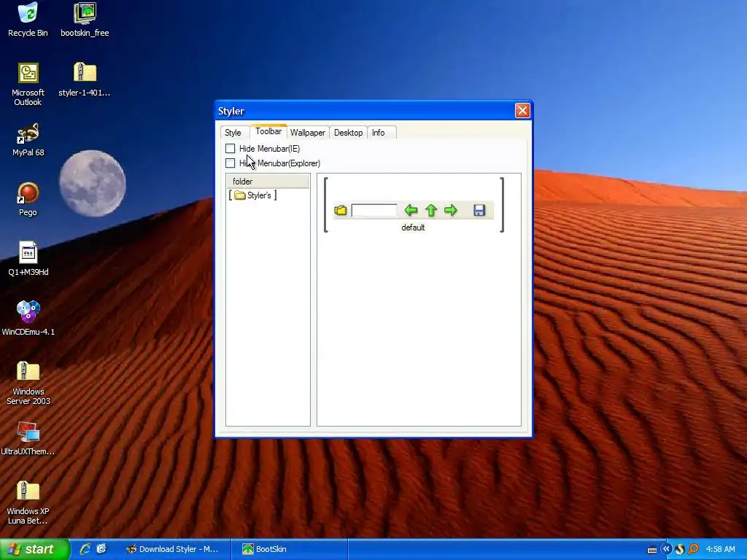Select the Styler's folder in tree

[x=253, y=195]
